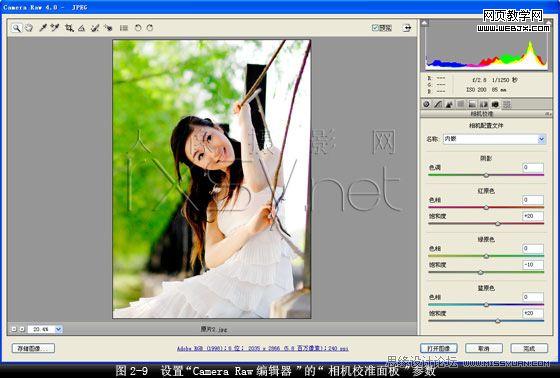Adjust the Green Primary saturation slider
The width and height of the screenshot is (560, 378).
tap(481, 272)
